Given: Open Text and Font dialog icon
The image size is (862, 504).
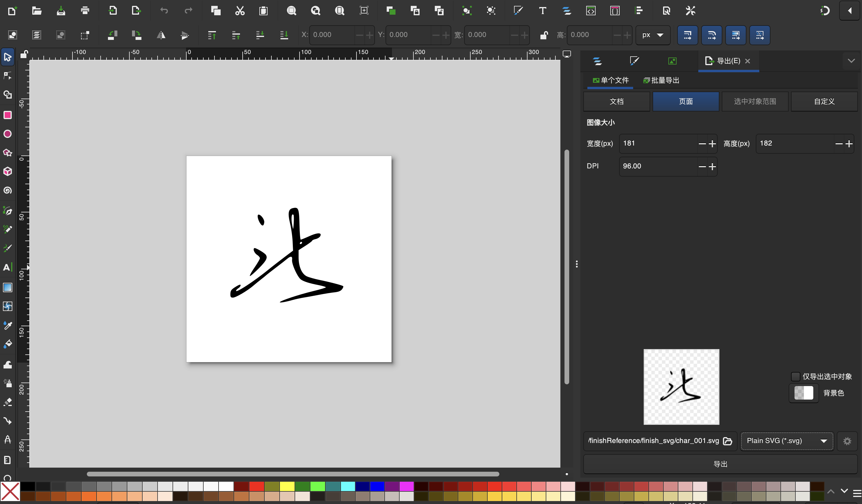Looking at the screenshot, I should tap(542, 11).
